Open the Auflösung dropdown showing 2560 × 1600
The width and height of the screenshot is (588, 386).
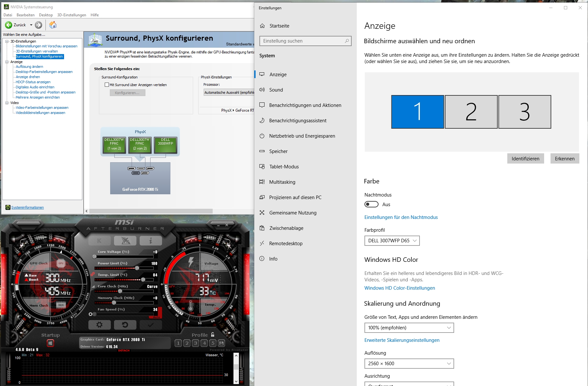pos(409,364)
